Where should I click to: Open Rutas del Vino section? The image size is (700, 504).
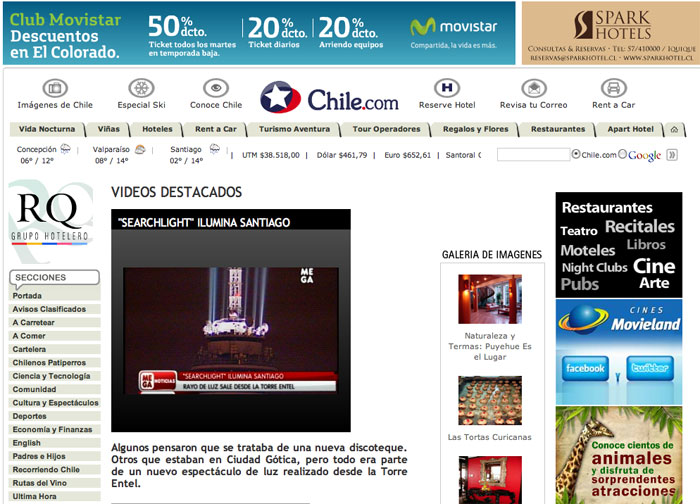tap(55, 483)
